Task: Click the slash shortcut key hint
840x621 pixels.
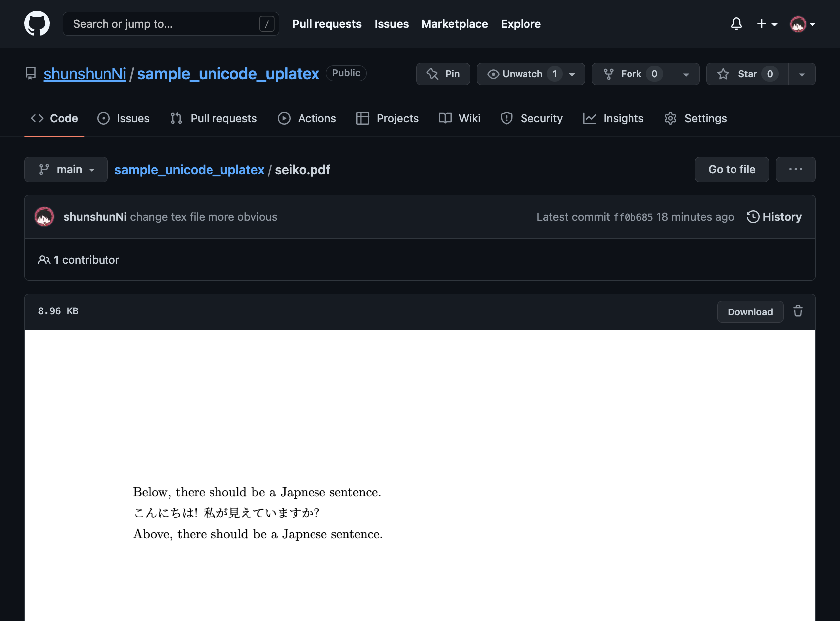Action: 267,24
